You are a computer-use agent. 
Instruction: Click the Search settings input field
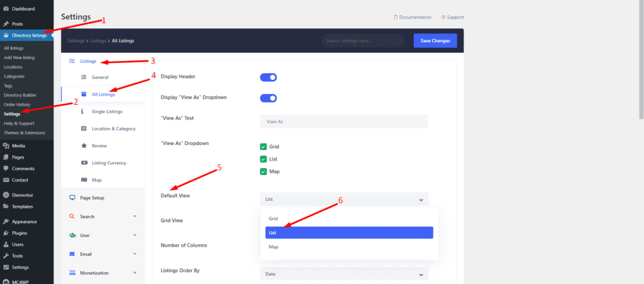coord(363,41)
